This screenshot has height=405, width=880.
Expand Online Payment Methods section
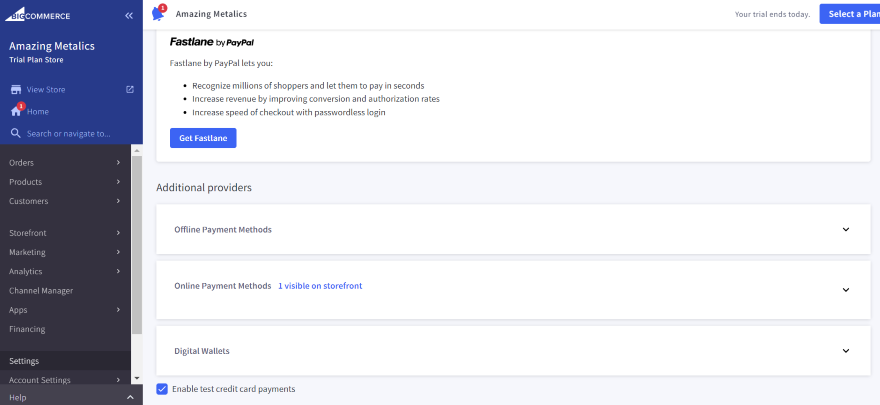click(x=846, y=290)
